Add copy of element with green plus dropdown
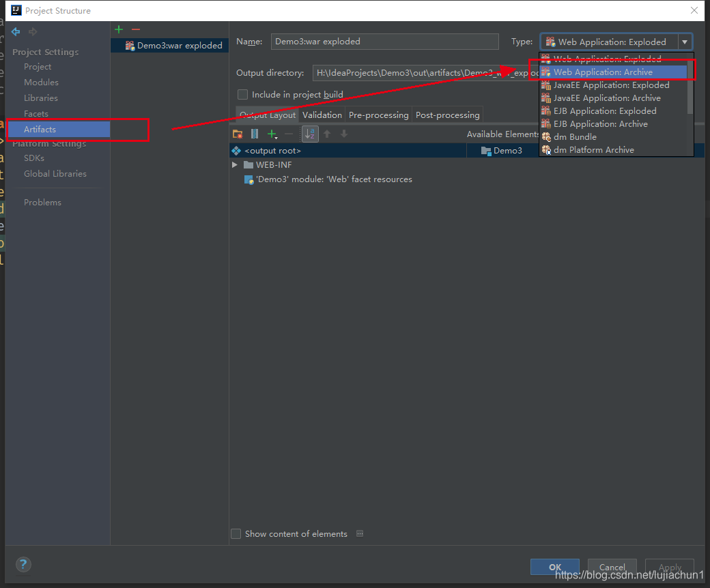 (x=272, y=134)
